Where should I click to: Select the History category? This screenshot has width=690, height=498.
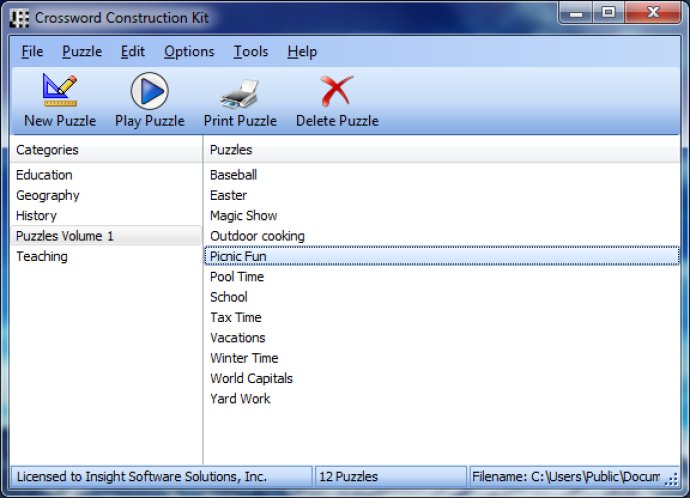pyautogui.click(x=106, y=216)
